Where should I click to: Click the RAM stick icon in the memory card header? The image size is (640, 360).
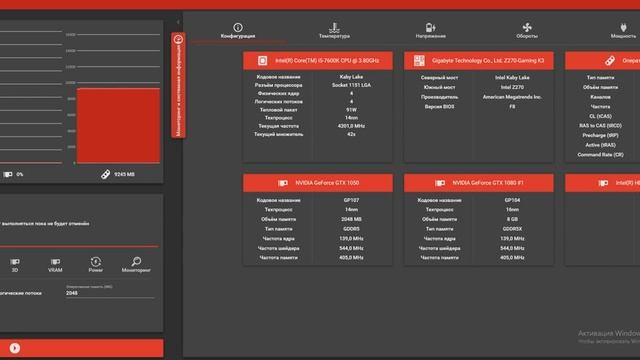pos(610,60)
